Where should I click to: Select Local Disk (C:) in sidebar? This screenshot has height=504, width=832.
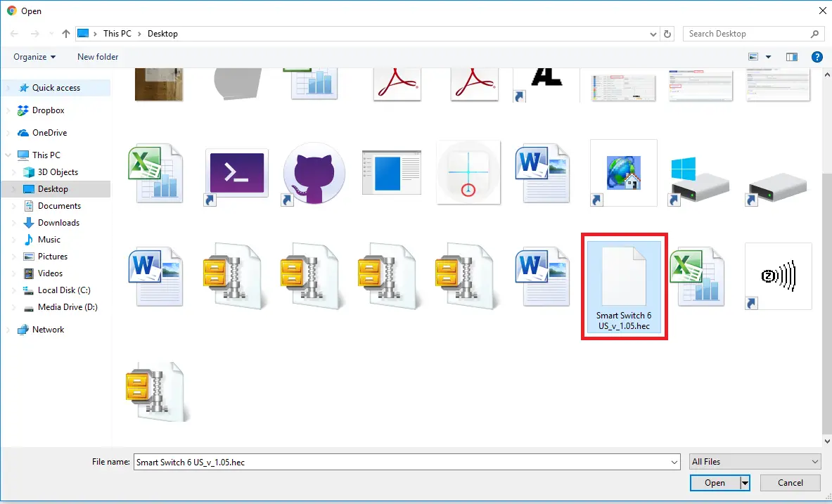[64, 290]
